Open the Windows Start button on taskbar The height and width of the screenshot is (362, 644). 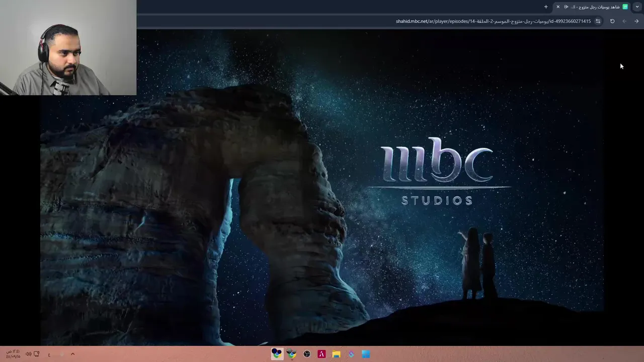point(366,354)
